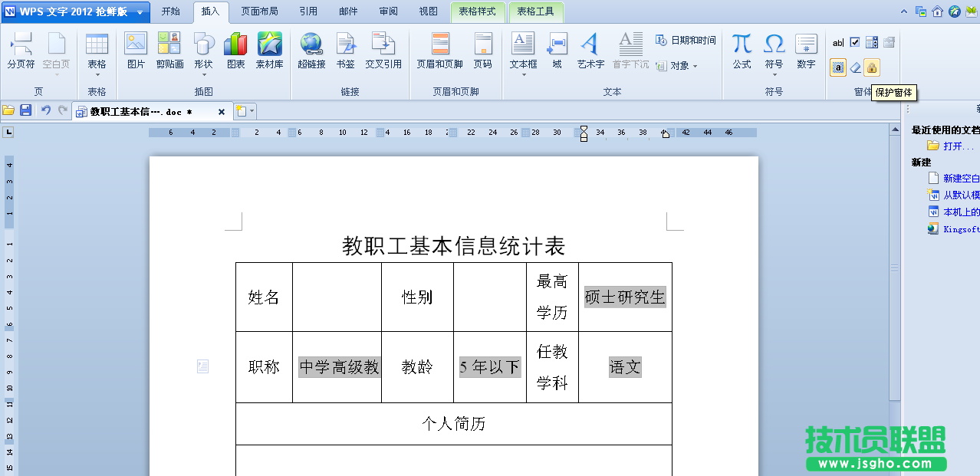Switch to the 页面布局 tab

259,11
